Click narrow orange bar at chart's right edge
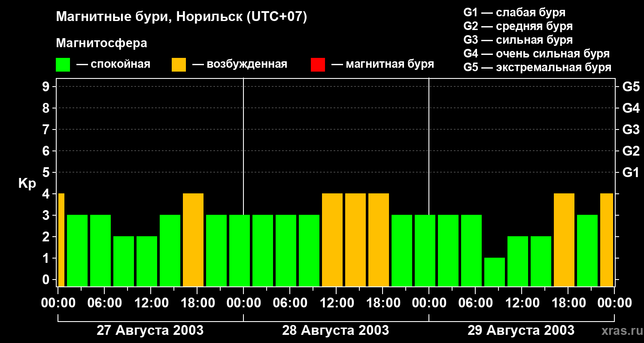The height and width of the screenshot is (343, 644). pyautogui.click(x=607, y=240)
